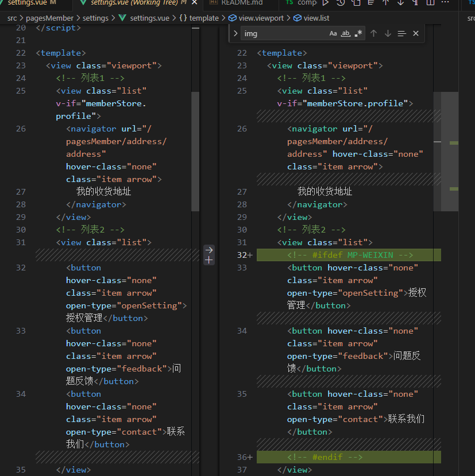Click the right diff overview ruler slider
The image size is (475, 476).
click(x=450, y=151)
